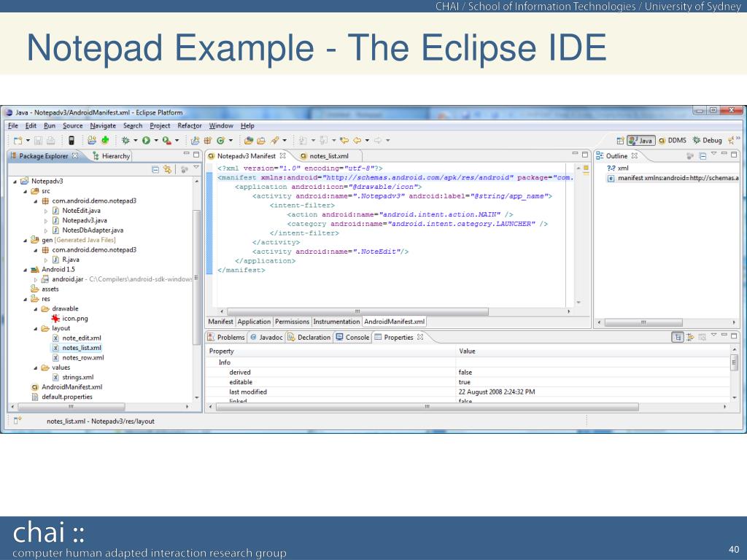Expand the android.jar tree node

36,279
